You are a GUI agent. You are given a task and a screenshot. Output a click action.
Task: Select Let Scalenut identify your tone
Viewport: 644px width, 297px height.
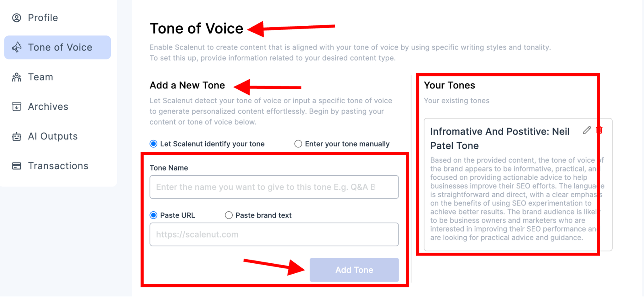point(153,144)
